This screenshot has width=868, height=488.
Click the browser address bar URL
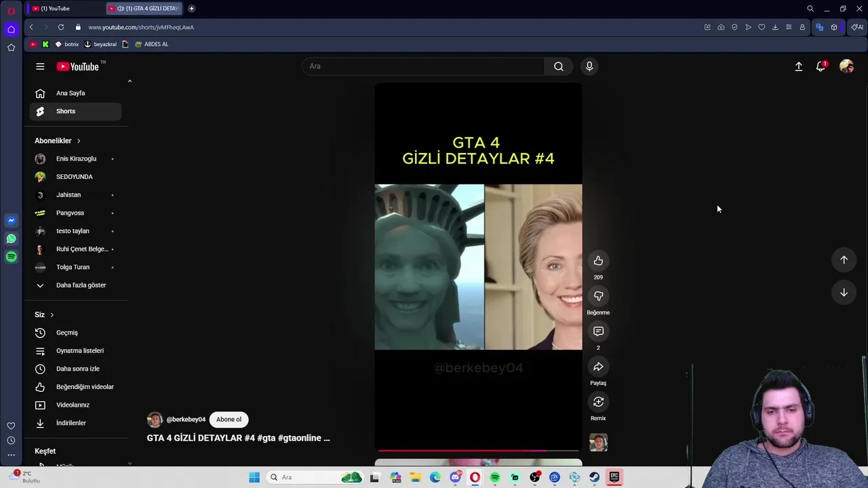141,27
